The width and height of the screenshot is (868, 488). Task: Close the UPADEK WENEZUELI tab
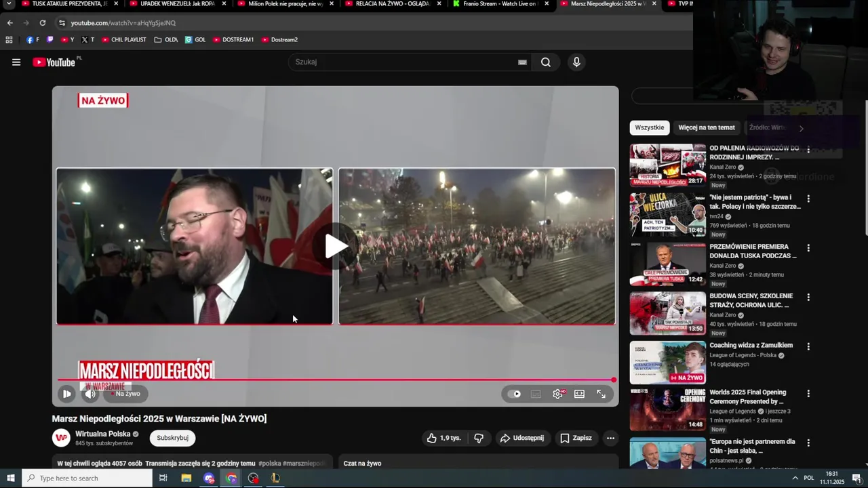pos(224,3)
